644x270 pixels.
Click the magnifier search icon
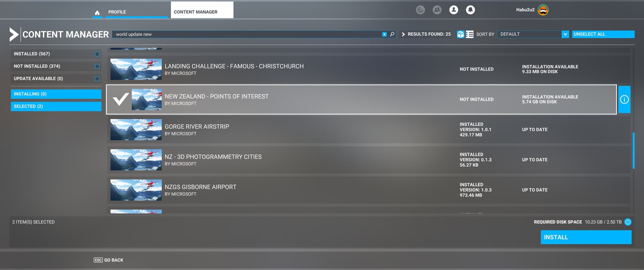pyautogui.click(x=392, y=34)
